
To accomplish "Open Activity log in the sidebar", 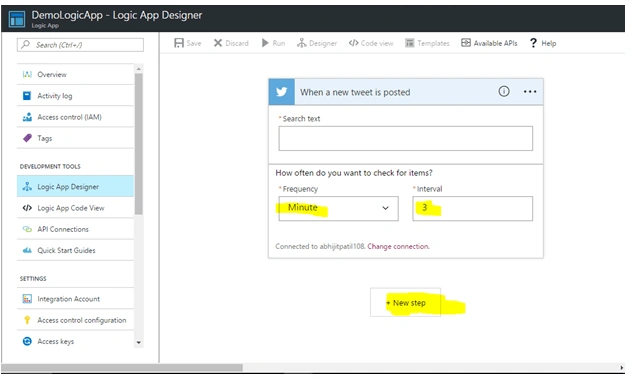I will [x=75, y=96].
